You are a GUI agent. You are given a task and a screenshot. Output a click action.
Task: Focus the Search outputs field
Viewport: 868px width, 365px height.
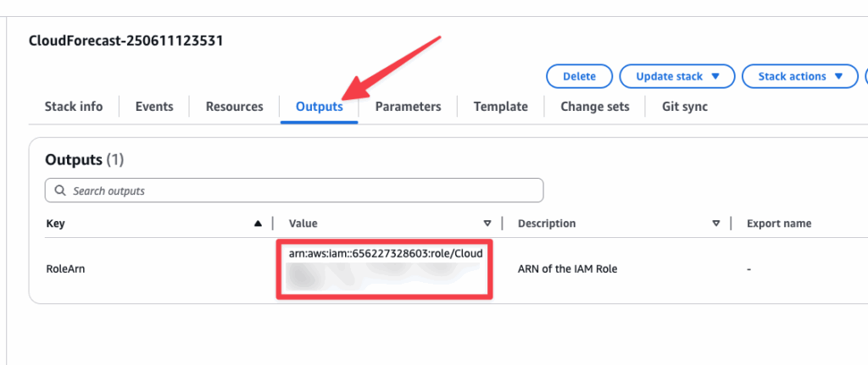pos(294,191)
